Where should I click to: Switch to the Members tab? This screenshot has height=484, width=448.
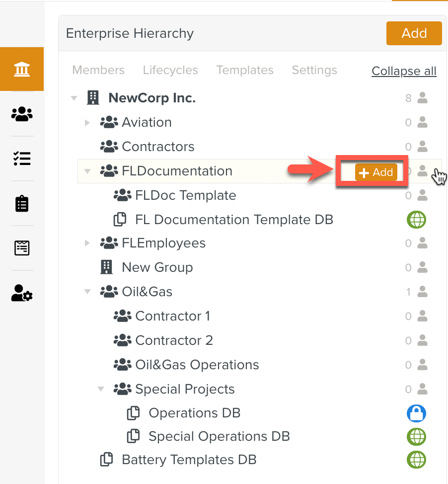[x=98, y=71]
